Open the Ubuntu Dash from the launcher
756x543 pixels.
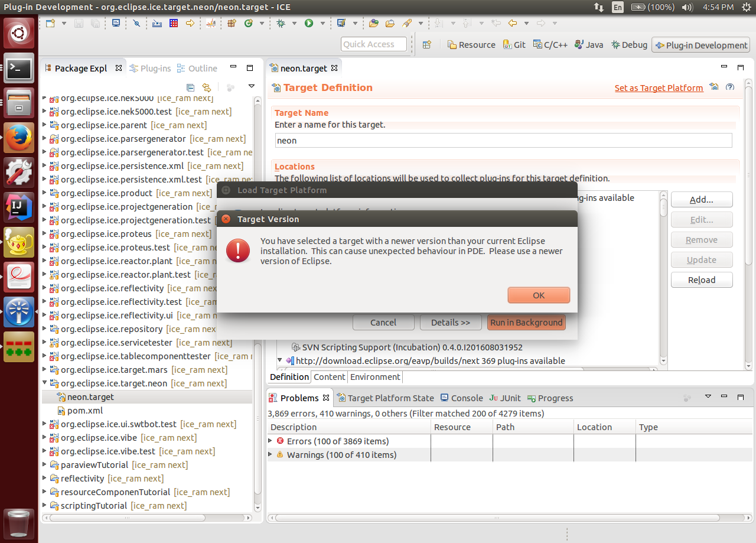pos(19,33)
